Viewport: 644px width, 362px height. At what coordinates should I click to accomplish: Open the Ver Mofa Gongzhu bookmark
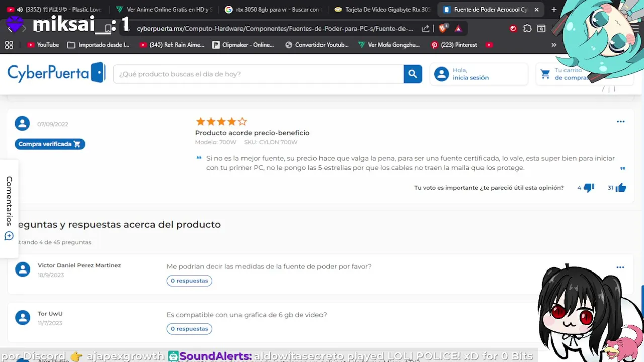click(x=388, y=45)
